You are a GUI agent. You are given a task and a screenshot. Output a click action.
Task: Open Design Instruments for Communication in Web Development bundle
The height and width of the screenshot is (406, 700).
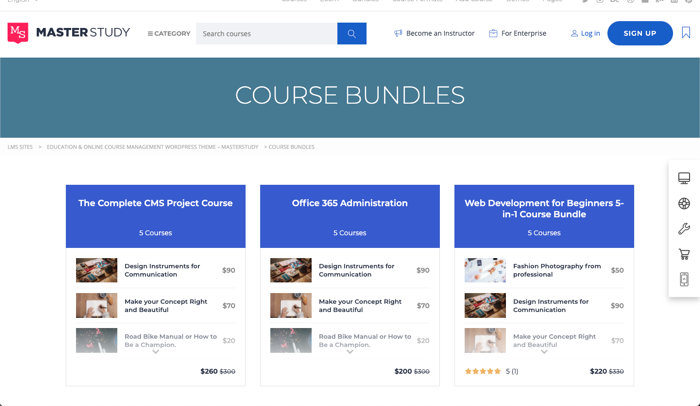coord(550,306)
